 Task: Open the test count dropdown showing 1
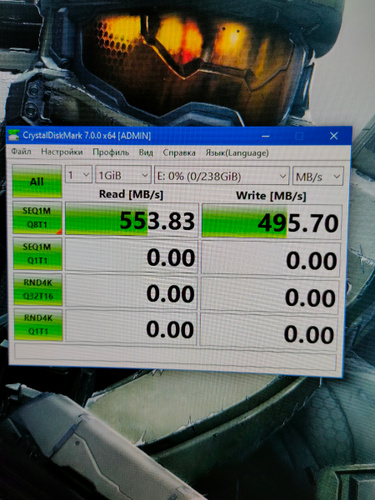pos(79,175)
